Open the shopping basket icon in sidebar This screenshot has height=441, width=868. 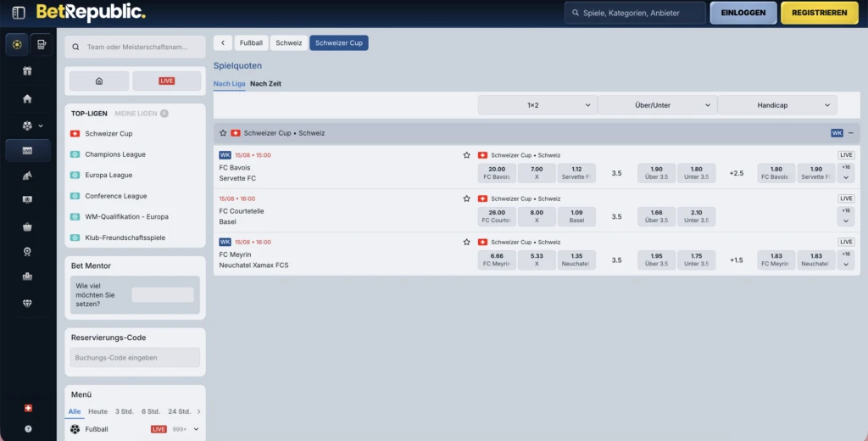(x=27, y=226)
